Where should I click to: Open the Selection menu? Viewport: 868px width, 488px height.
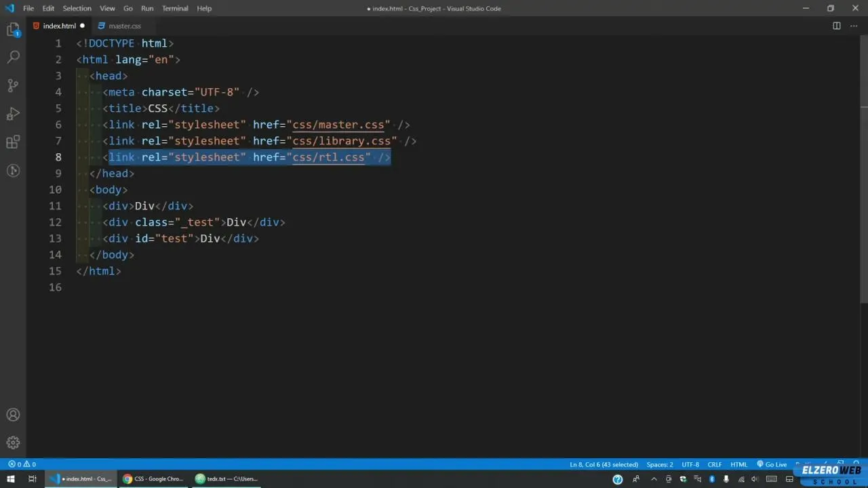point(77,8)
